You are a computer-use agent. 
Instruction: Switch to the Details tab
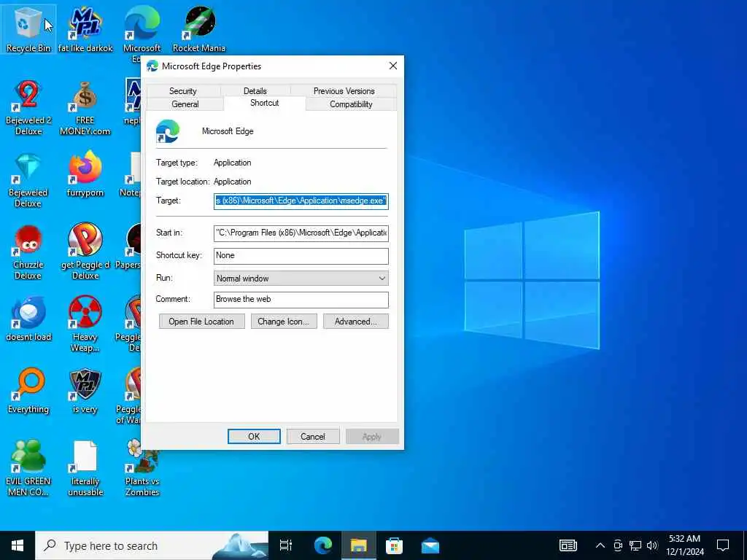(x=255, y=91)
